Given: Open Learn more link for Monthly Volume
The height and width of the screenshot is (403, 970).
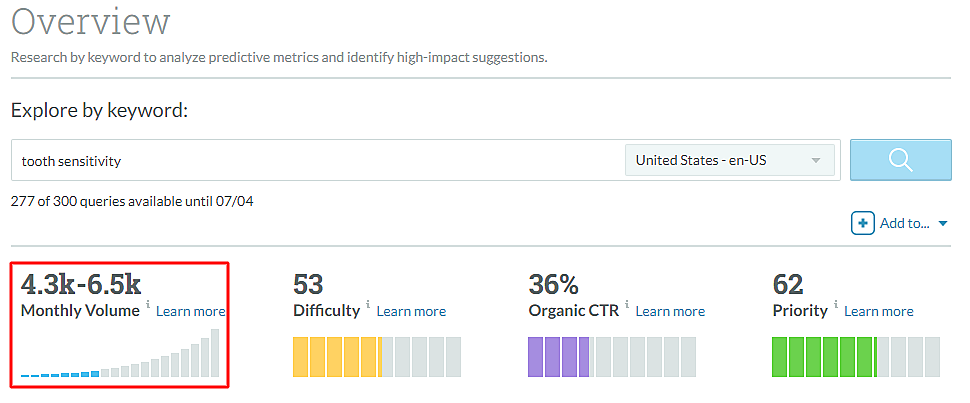Looking at the screenshot, I should [191, 311].
